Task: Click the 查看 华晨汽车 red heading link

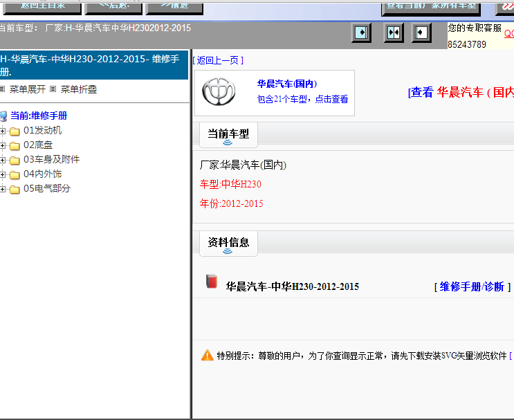Action: point(461,93)
